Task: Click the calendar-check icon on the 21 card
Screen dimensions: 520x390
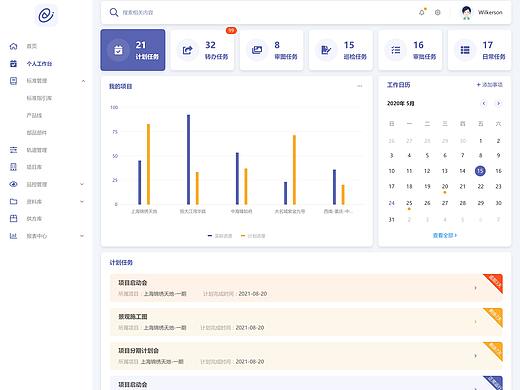Action: pos(118,50)
